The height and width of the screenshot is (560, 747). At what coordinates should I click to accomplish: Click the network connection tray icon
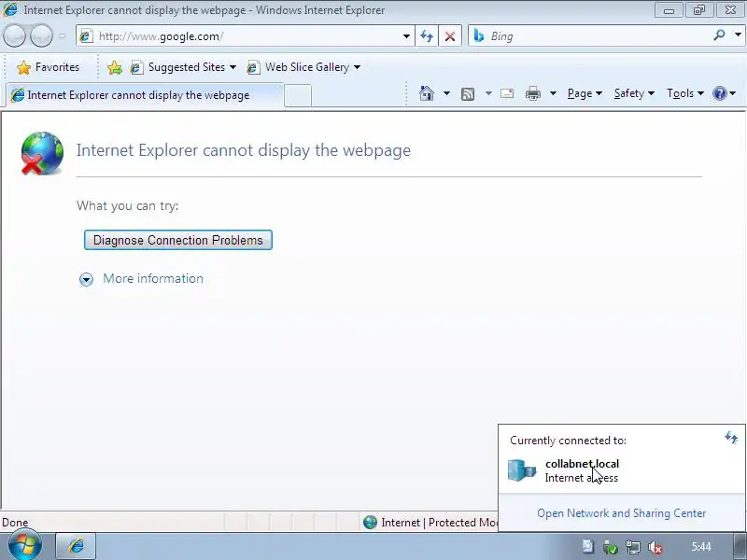633,548
